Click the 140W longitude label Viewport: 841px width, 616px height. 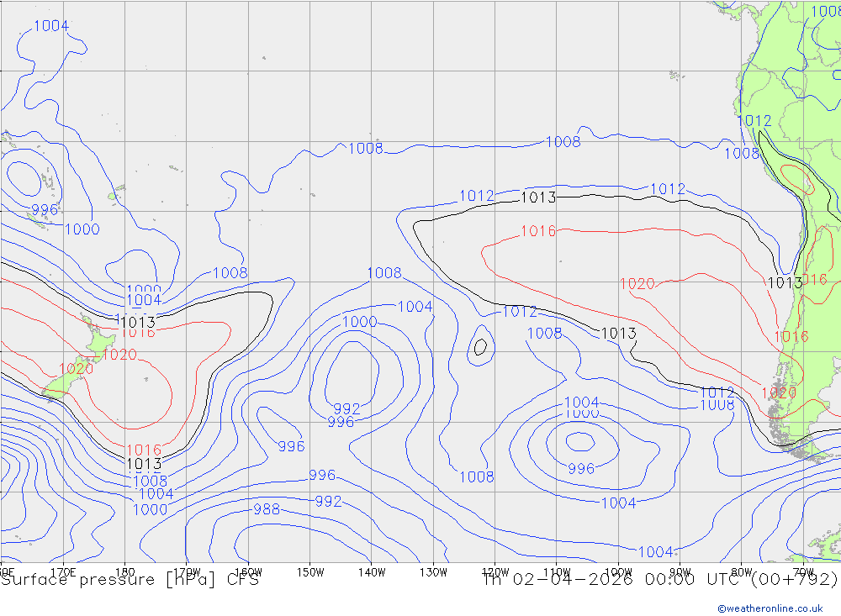coord(372,572)
